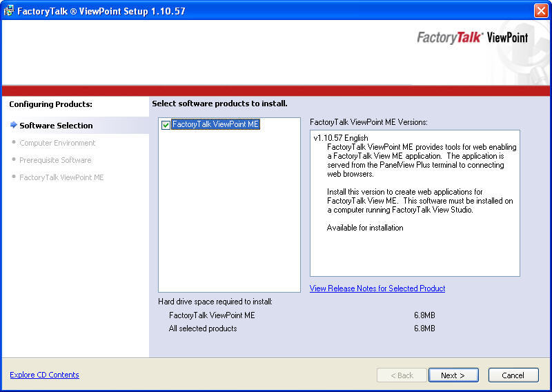Image resolution: width=552 pixels, height=392 pixels.
Task: Click the Configuring Products heading
Action: tap(50, 104)
